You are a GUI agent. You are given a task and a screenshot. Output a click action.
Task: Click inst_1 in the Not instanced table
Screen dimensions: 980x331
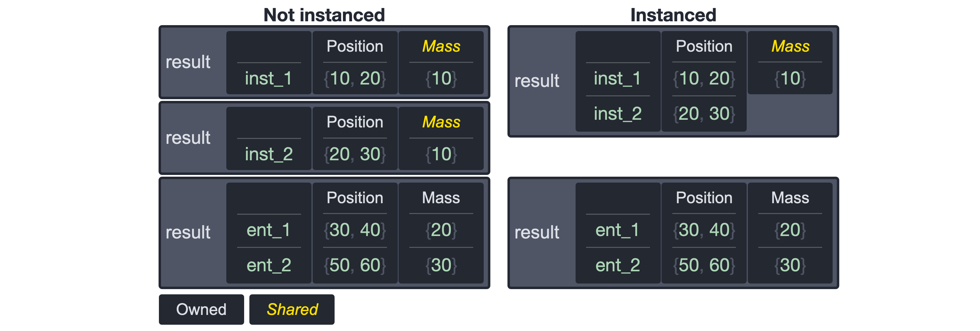point(269,78)
